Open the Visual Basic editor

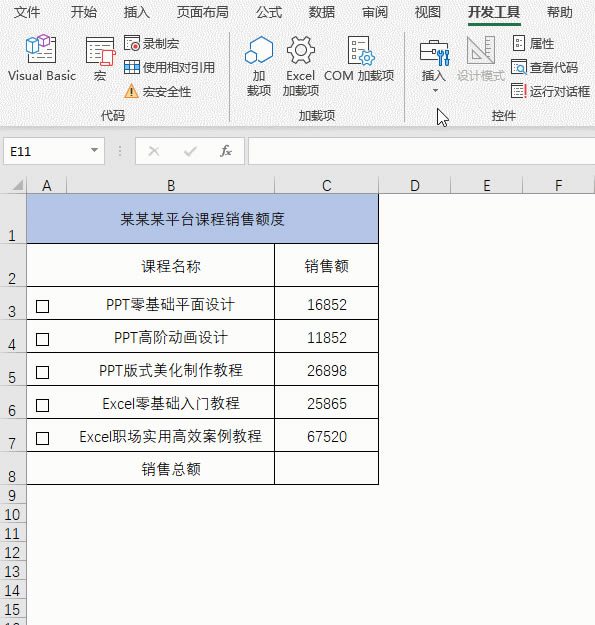[x=41, y=58]
